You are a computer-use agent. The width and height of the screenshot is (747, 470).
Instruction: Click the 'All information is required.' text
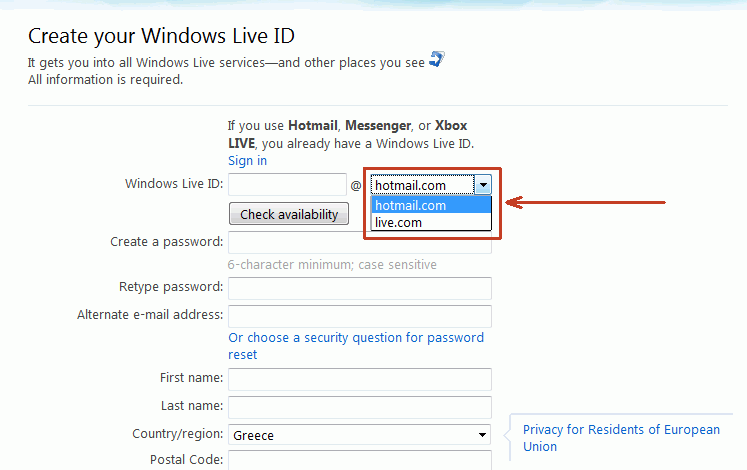pyautogui.click(x=105, y=80)
